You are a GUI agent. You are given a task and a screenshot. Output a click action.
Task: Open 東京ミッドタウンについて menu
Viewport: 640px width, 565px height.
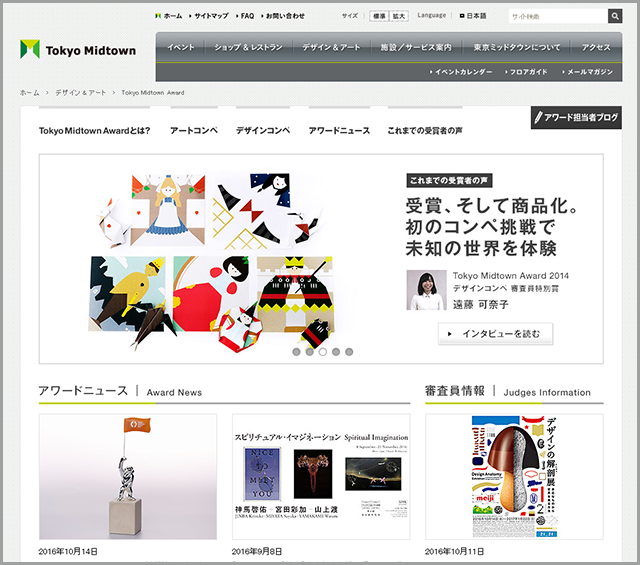[x=517, y=47]
